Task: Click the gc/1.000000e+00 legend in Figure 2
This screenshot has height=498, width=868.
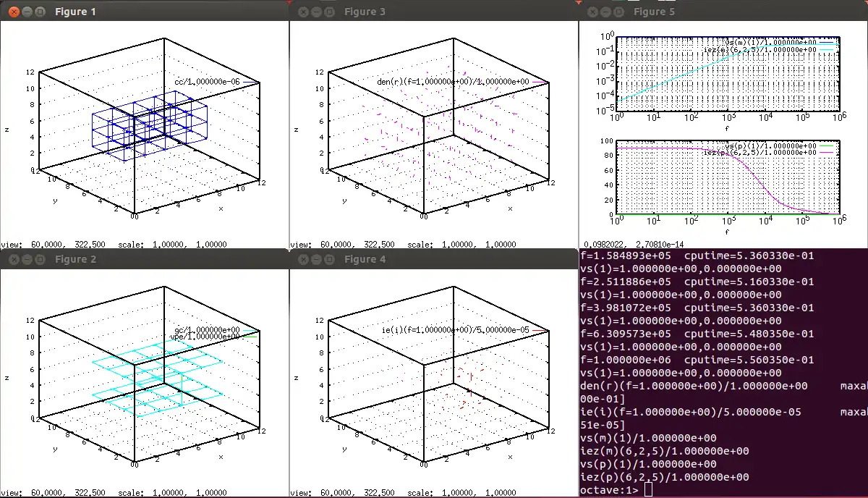Action: (208, 330)
